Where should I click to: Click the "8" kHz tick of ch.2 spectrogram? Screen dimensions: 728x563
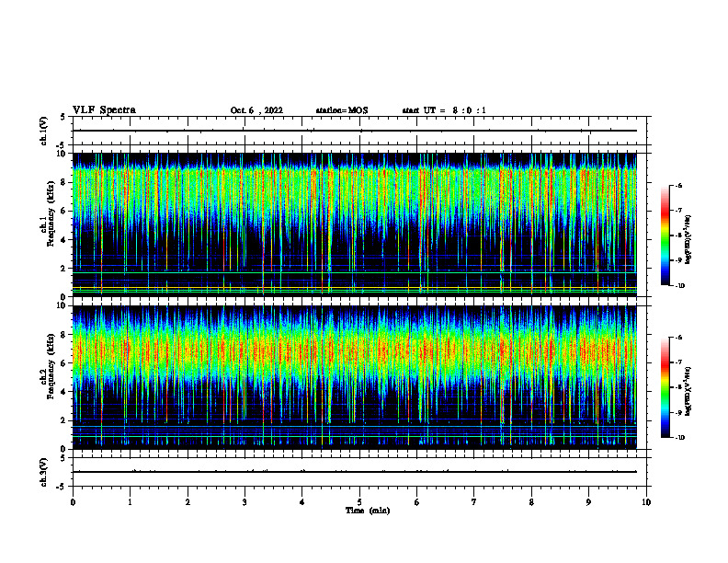tap(64, 335)
